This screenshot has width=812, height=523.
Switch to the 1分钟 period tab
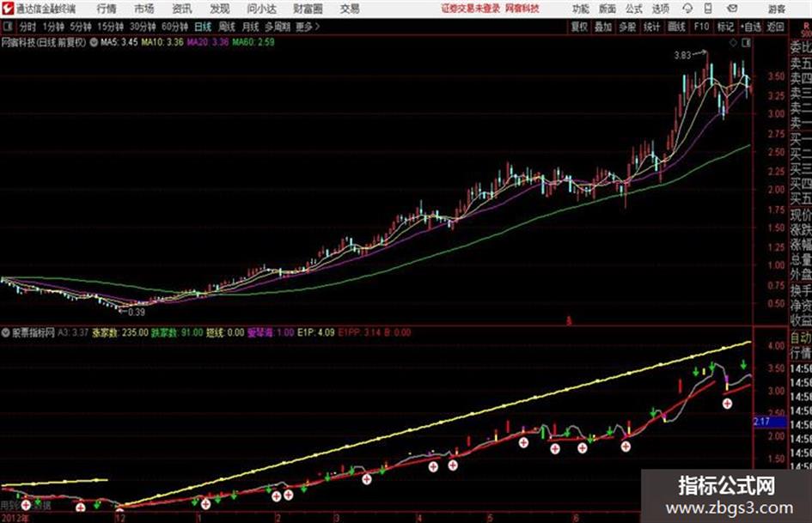click(x=53, y=27)
